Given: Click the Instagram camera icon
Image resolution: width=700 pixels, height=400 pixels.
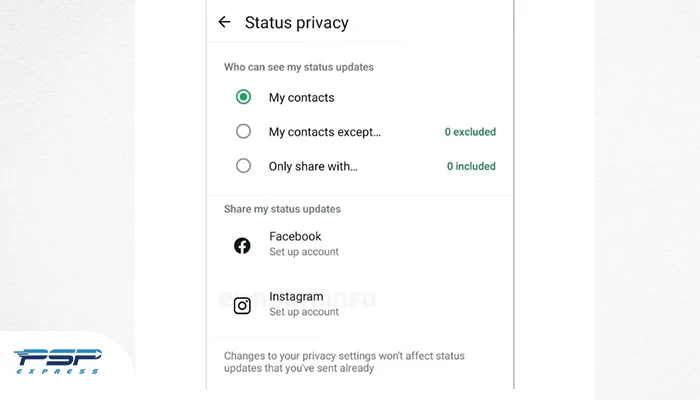Looking at the screenshot, I should 242,306.
